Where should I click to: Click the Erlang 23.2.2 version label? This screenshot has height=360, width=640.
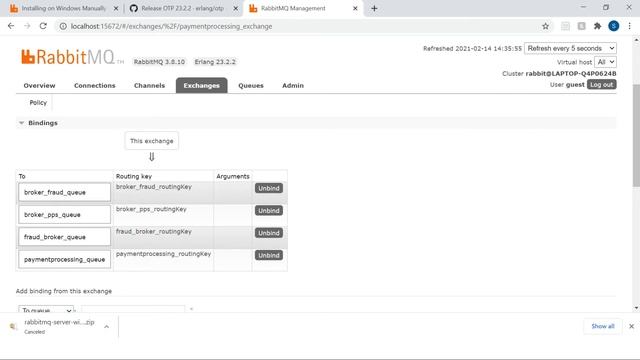pyautogui.click(x=215, y=62)
